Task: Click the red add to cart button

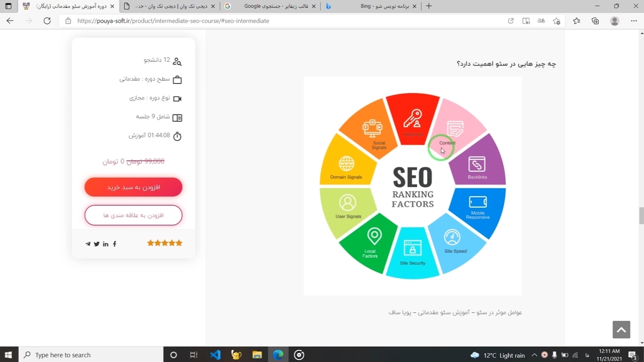Action: [x=133, y=187]
